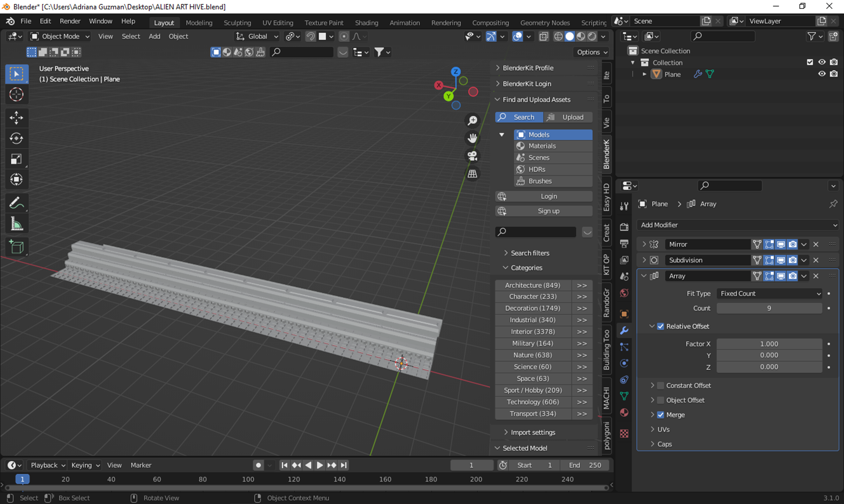
Task: Activate the Scale tool
Action: (x=16, y=159)
